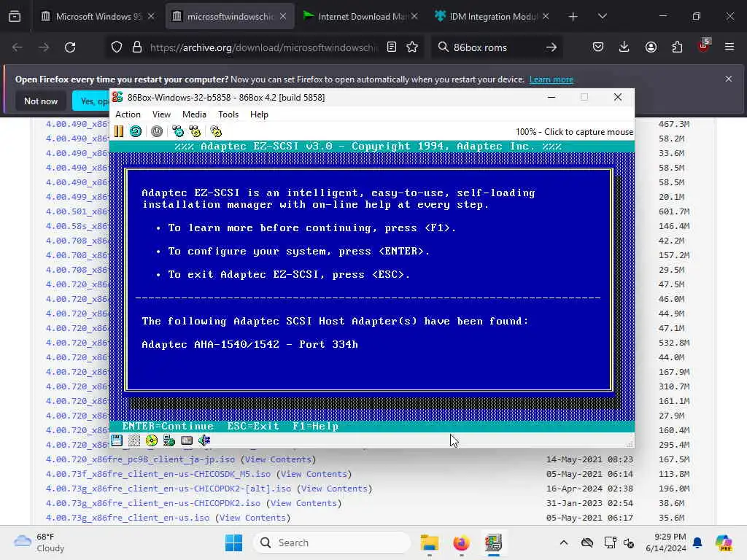Image resolution: width=747 pixels, height=560 pixels.
Task: Click Not now on Firefox prompt
Action: (41, 101)
